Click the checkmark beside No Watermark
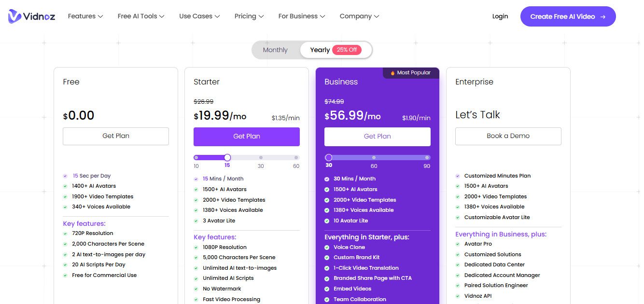The width and height of the screenshot is (644, 304). pyautogui.click(x=196, y=289)
